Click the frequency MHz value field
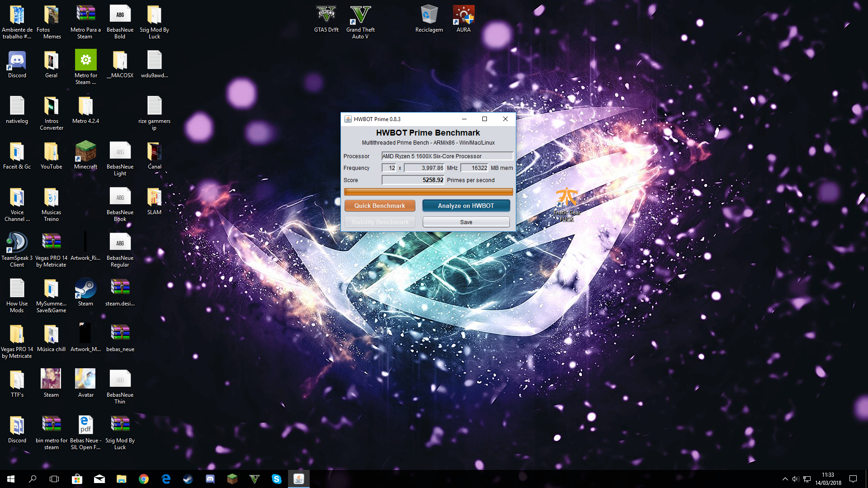The height and width of the screenshot is (488, 868). [x=424, y=168]
